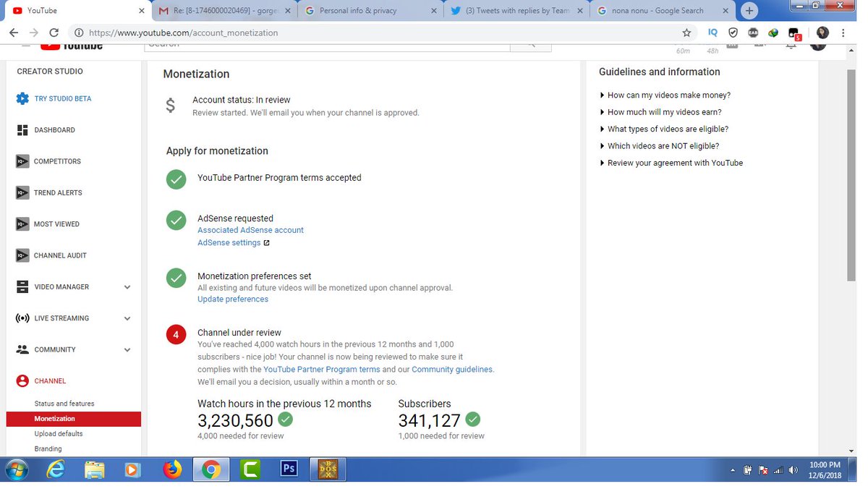The image size is (868, 502).
Task: Open the AdSense settings link
Action: pyautogui.click(x=229, y=243)
